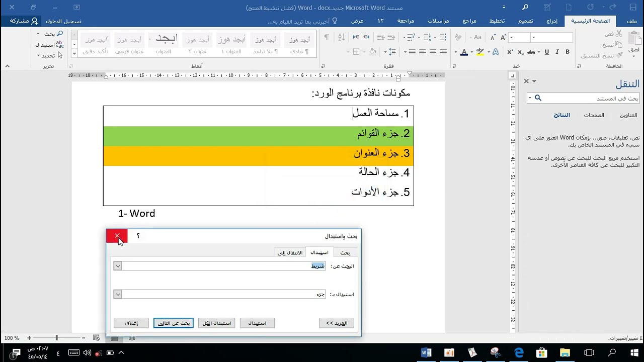644x362 pixels.
Task: Collapse the ribbon with the chevron
Action: click(x=7, y=66)
